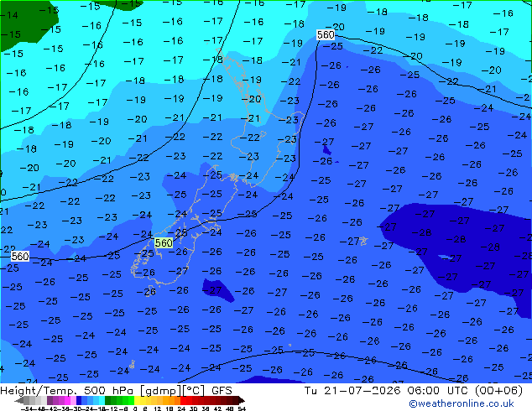This screenshot has width=532, height=411.
Task: Click the green-highlighted 560 contour label
Action: pyautogui.click(x=164, y=242)
